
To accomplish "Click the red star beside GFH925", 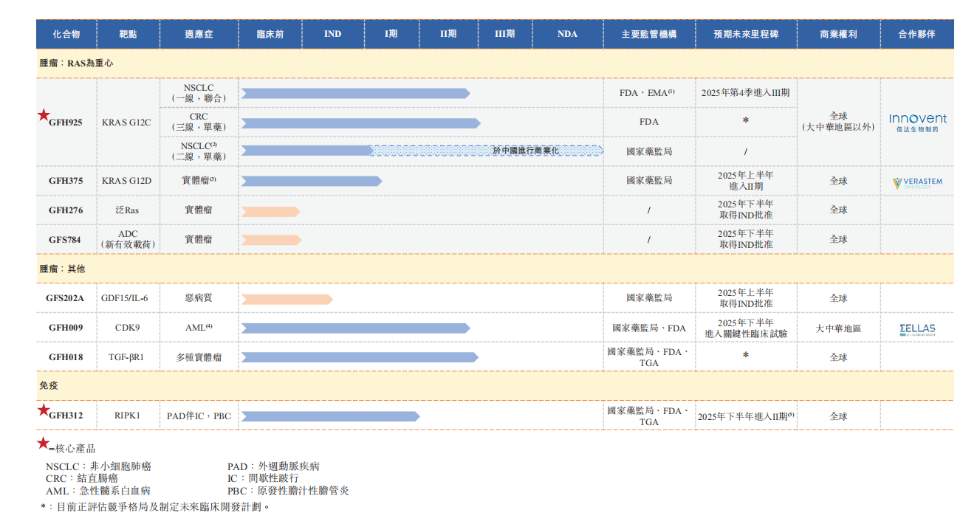I will click(44, 115).
